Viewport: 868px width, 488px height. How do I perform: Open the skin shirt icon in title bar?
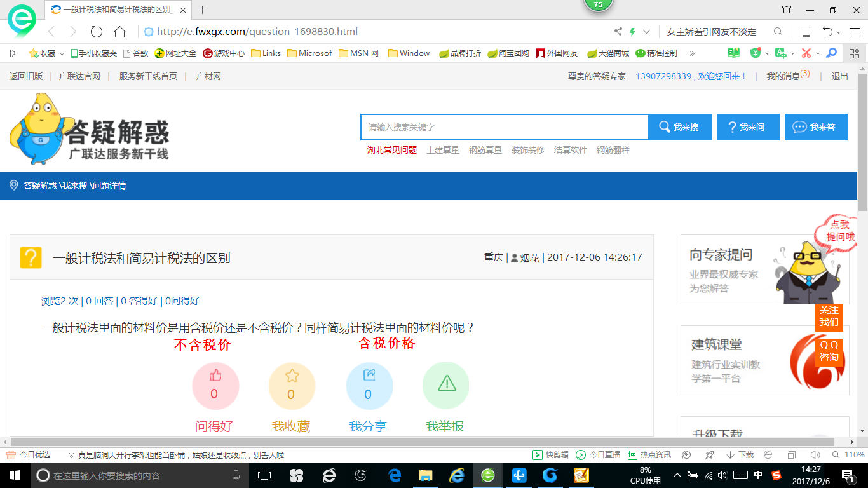[787, 10]
